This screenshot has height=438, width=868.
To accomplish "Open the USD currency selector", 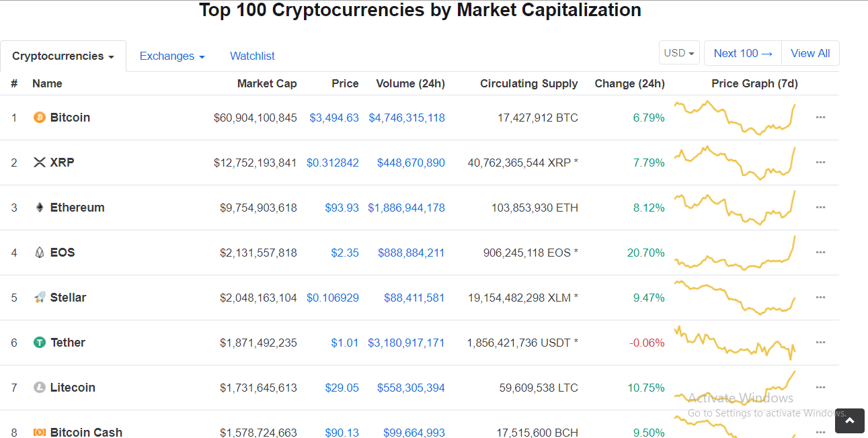I will click(x=679, y=53).
